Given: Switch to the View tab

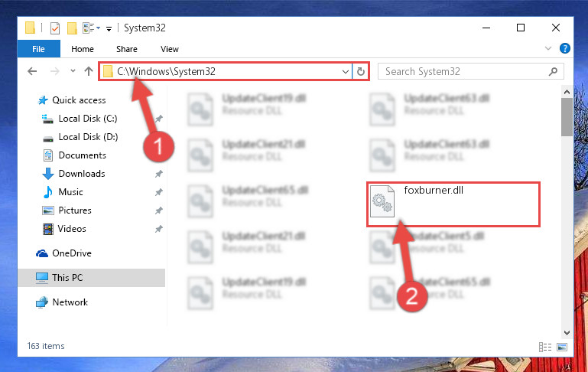Looking at the screenshot, I should pos(170,49).
